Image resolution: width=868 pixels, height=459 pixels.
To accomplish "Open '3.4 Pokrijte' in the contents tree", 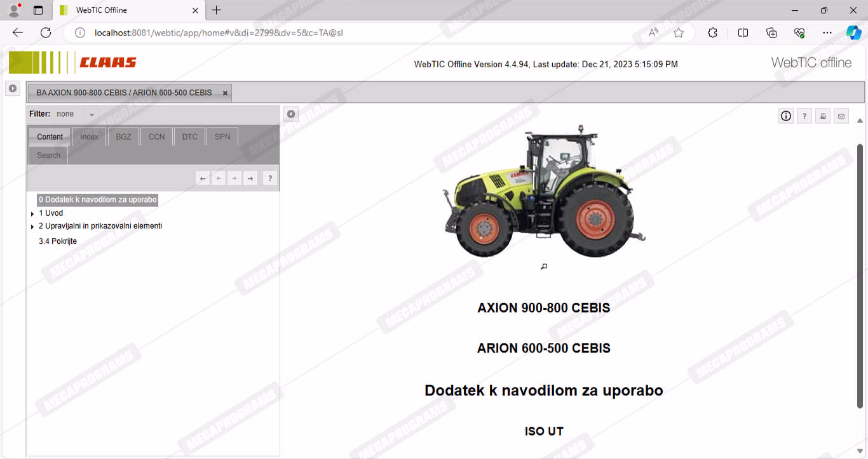I will pos(58,241).
